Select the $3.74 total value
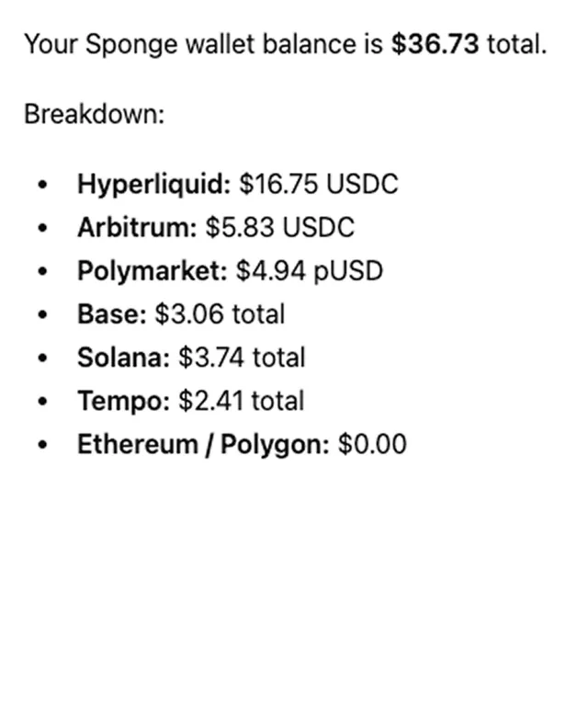This screenshot has width=588, height=717. point(242,358)
